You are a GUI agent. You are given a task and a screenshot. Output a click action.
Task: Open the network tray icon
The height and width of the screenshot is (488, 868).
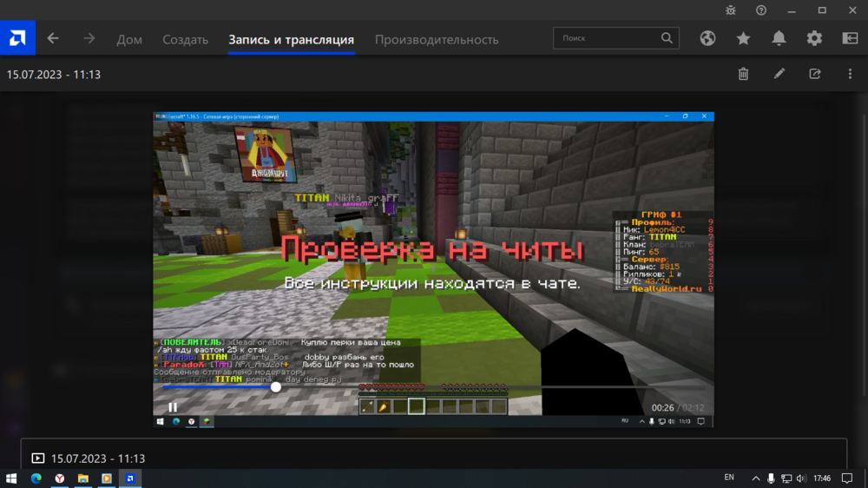click(x=786, y=478)
